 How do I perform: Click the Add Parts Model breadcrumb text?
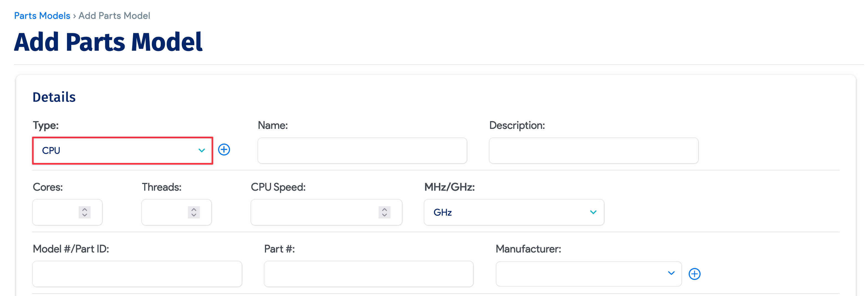(x=114, y=16)
